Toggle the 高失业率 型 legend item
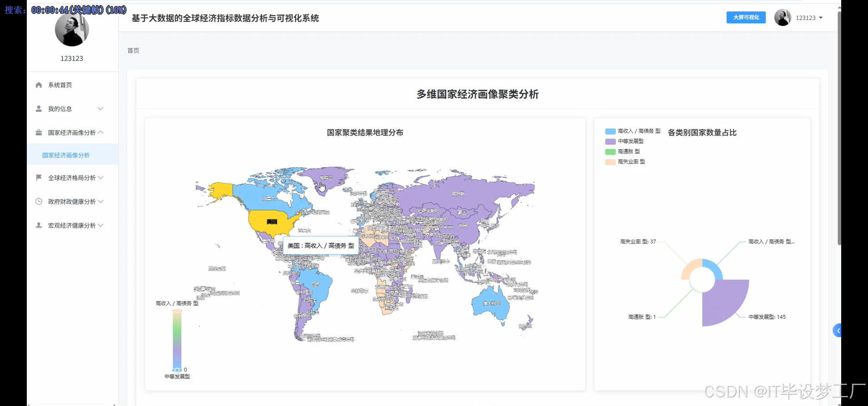868x406 pixels. [625, 162]
